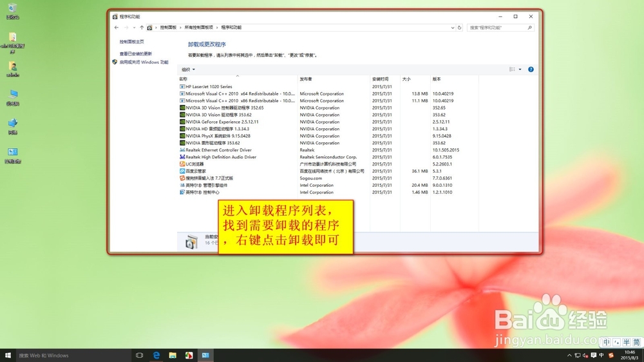Screen dimensions: 644x362
Task: Click publisher Realtek Semiconductor Corp.
Action: pyautogui.click(x=328, y=157)
